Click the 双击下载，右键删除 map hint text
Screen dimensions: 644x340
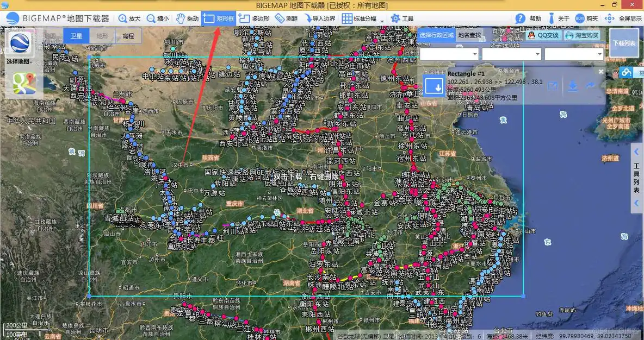306,177
